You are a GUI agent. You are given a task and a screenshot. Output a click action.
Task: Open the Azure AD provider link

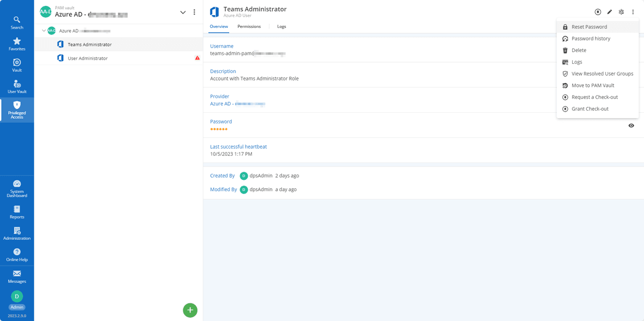(x=237, y=104)
